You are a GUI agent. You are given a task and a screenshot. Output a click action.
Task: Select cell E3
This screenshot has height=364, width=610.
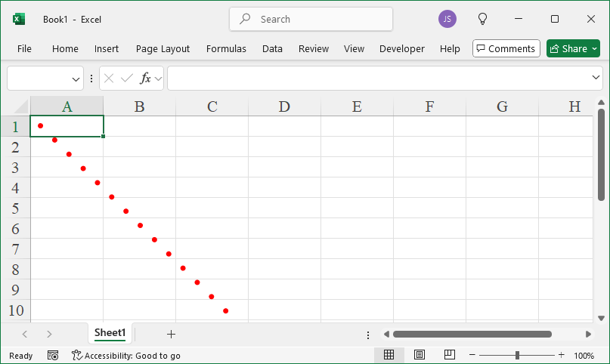(357, 167)
